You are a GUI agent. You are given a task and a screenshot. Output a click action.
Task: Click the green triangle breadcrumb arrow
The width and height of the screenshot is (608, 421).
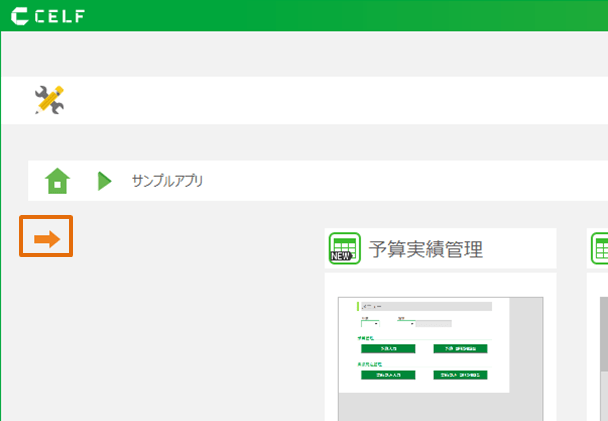[x=104, y=181]
